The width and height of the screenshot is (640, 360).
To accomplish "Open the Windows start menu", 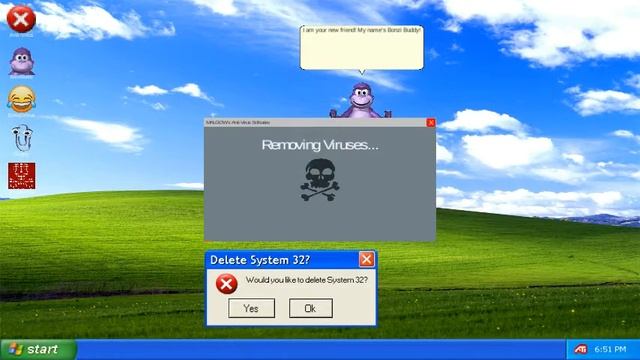I will pyautogui.click(x=38, y=349).
